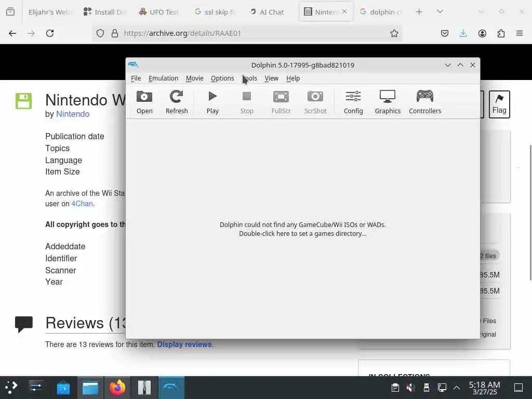Open Dolphin file manager from taskbar
Viewport: 532px width, 399px height.
[x=90, y=388]
